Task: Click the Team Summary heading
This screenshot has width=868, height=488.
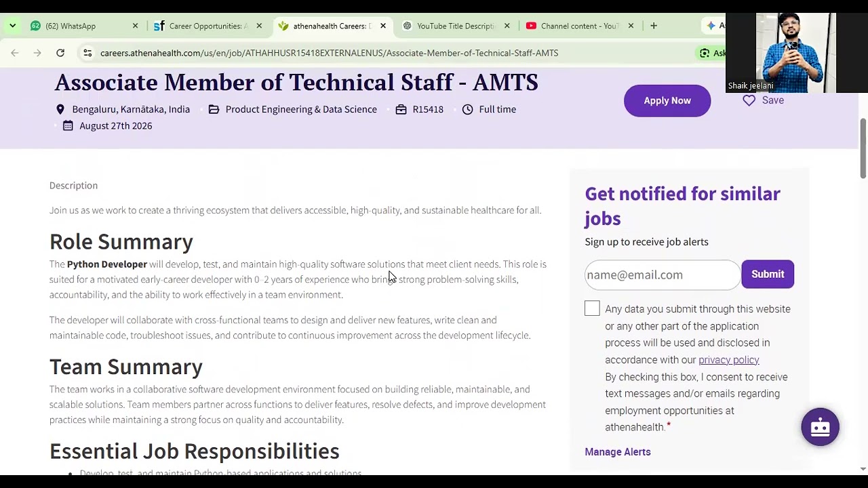Action: tap(126, 367)
